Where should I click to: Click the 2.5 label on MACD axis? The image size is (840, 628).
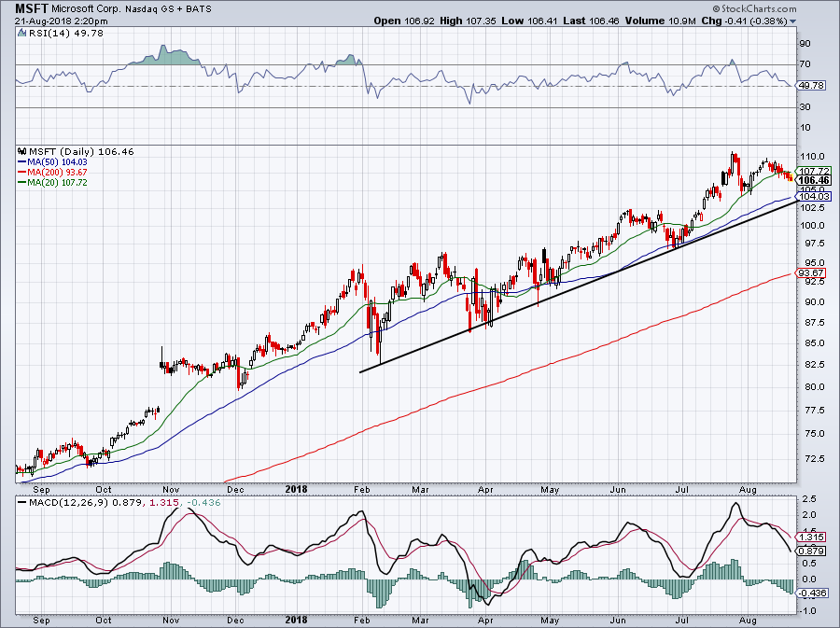[809, 499]
